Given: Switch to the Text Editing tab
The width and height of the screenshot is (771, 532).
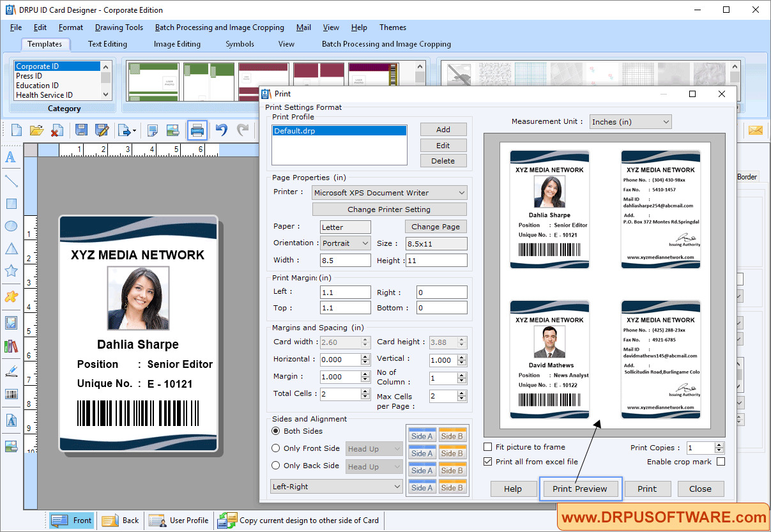Looking at the screenshot, I should [107, 44].
